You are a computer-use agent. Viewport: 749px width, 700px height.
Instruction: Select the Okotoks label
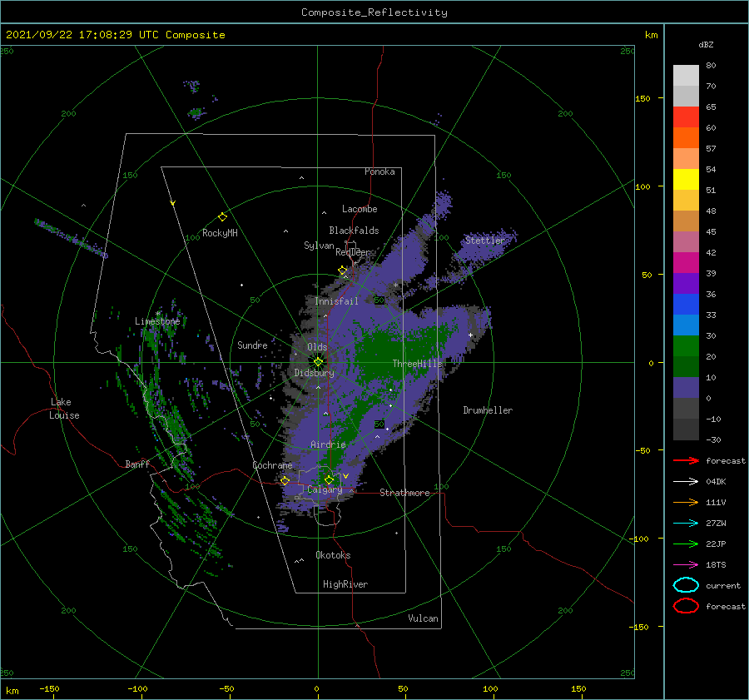(333, 555)
